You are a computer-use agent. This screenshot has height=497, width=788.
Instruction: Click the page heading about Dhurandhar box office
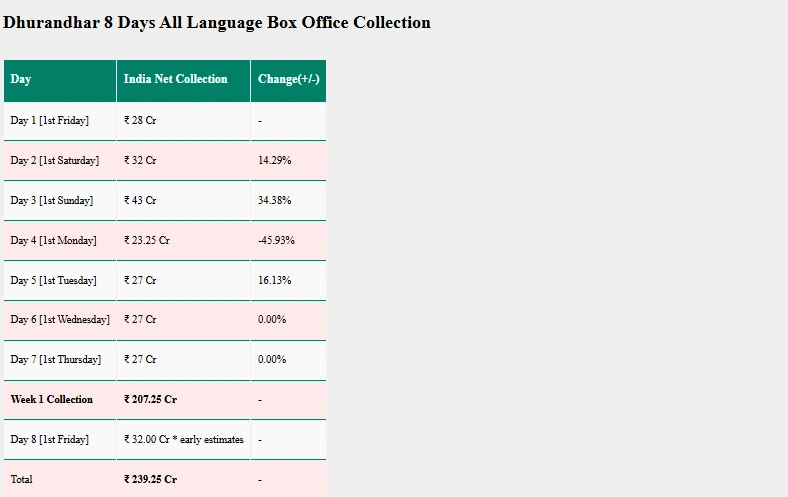click(x=217, y=22)
